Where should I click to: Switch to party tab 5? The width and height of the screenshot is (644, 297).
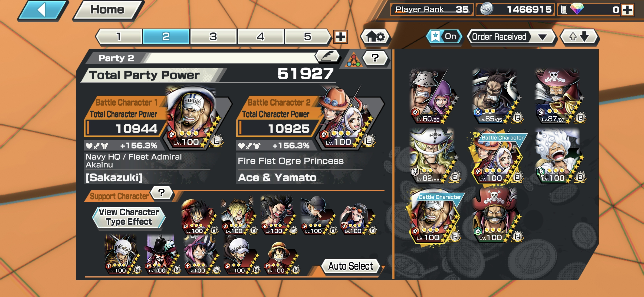click(x=308, y=37)
